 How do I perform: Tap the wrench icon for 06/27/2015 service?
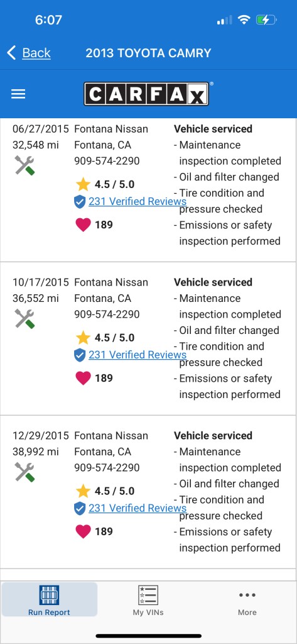click(24, 165)
